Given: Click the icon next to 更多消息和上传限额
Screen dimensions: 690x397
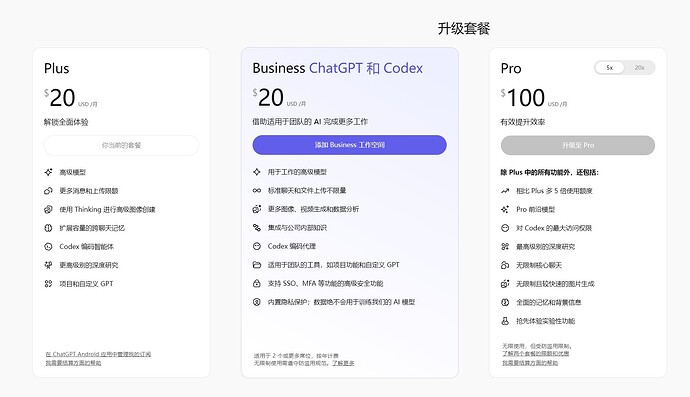Looking at the screenshot, I should coord(48,191).
